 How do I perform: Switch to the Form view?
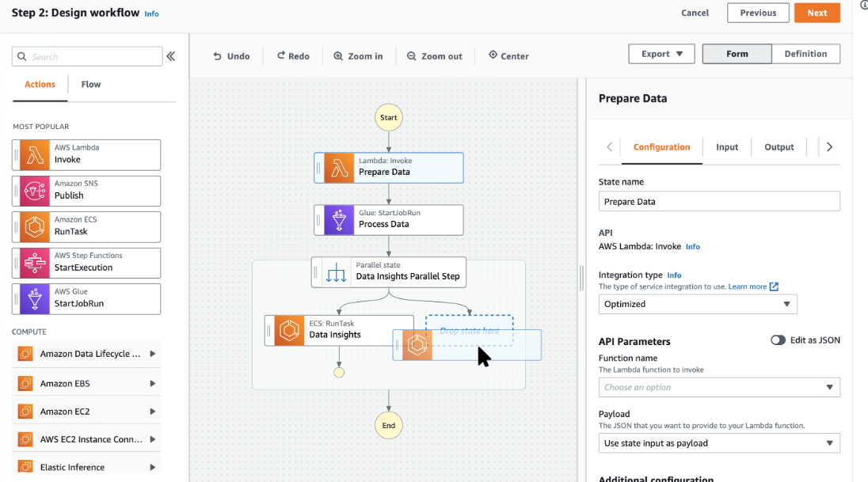(x=737, y=54)
